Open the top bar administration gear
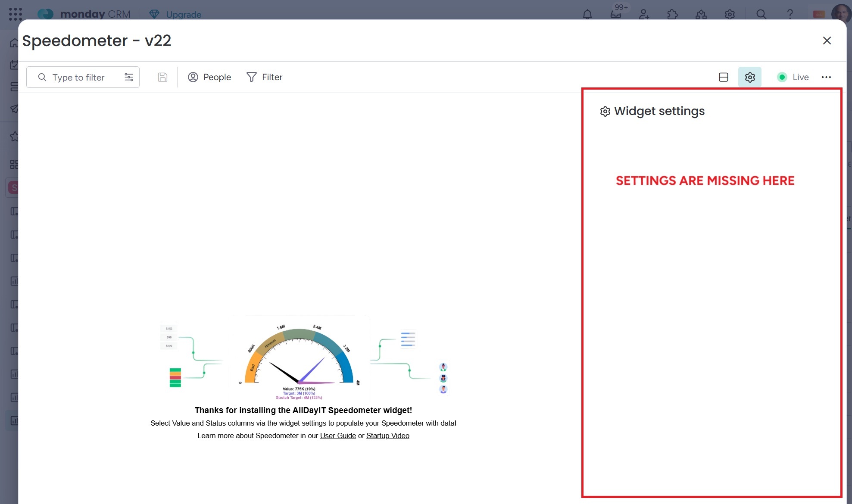 [x=730, y=14]
